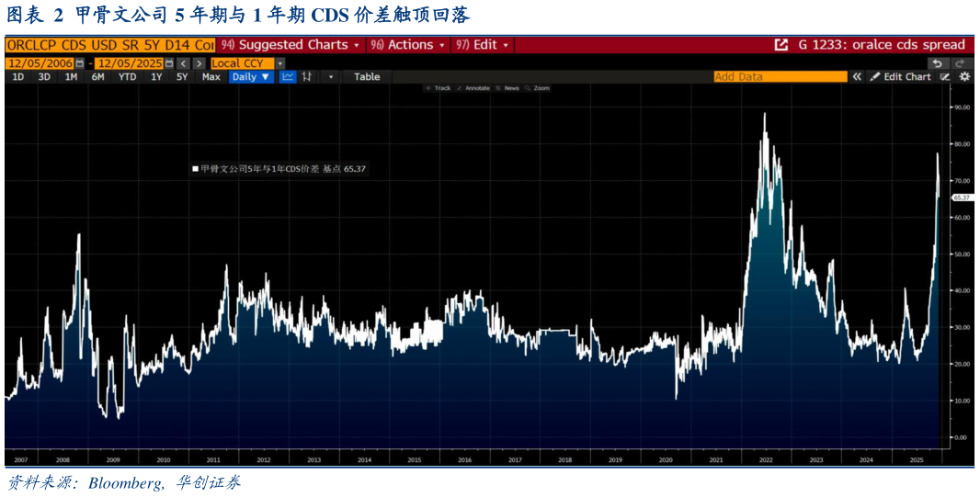Click the annotation note icon beside Edit Chart
The width and height of the screenshot is (980, 497).
(946, 77)
